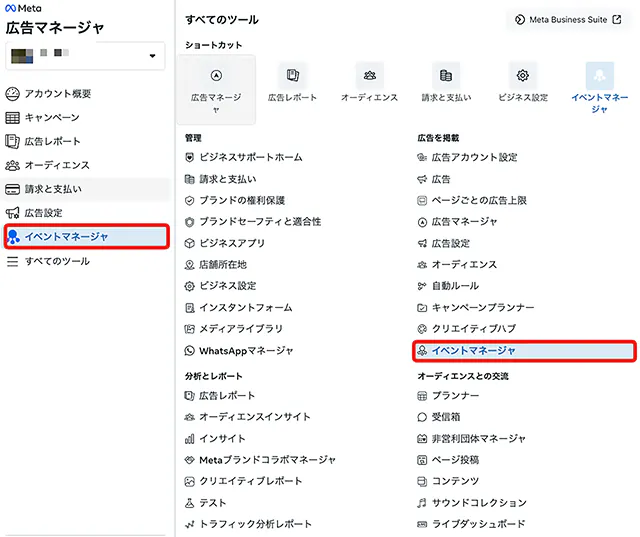This screenshot has width=640, height=537.
Task: Open the 請求と支払い shortcut icon
Action: coord(446,75)
